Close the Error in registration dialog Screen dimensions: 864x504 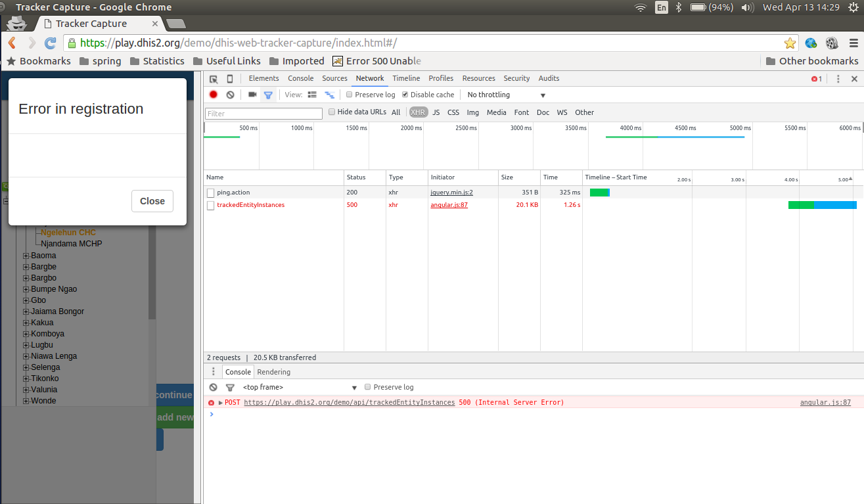pyautogui.click(x=152, y=201)
